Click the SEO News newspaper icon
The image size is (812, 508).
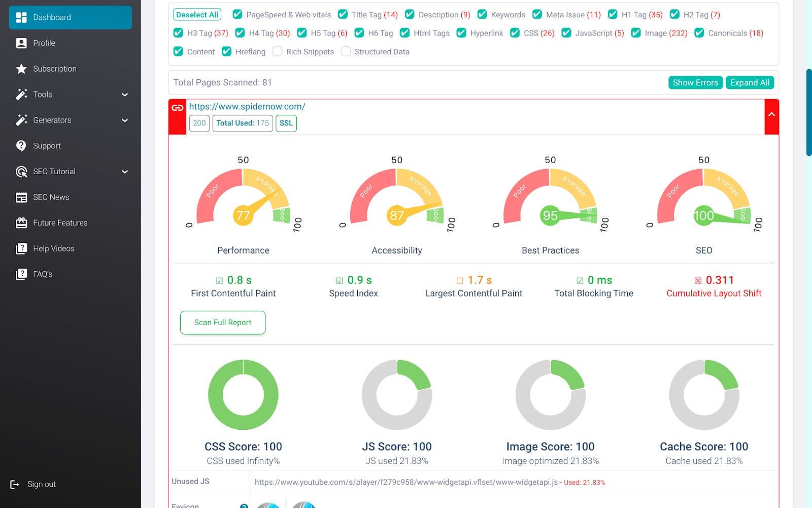click(x=21, y=197)
